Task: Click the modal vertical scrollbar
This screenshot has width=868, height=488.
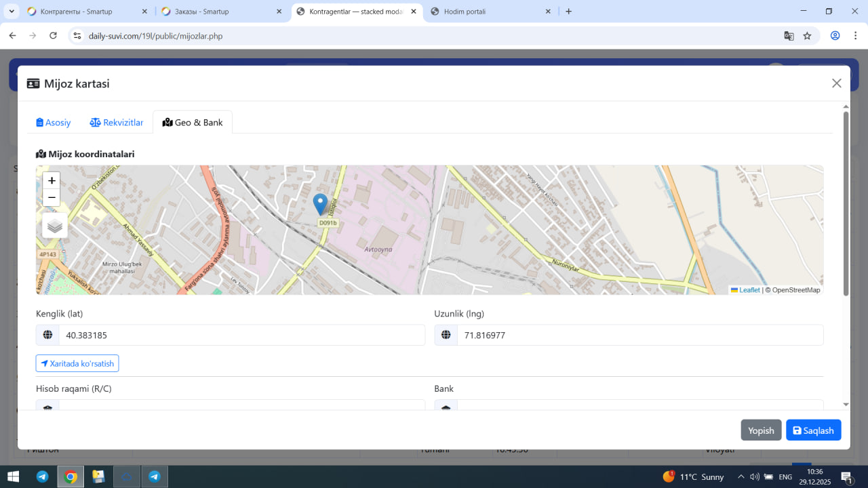Action: coord(846,203)
